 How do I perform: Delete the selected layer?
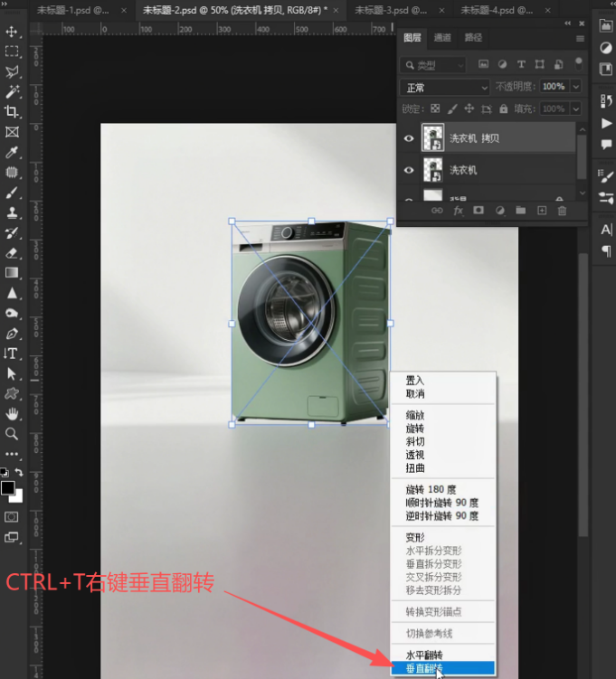562,211
